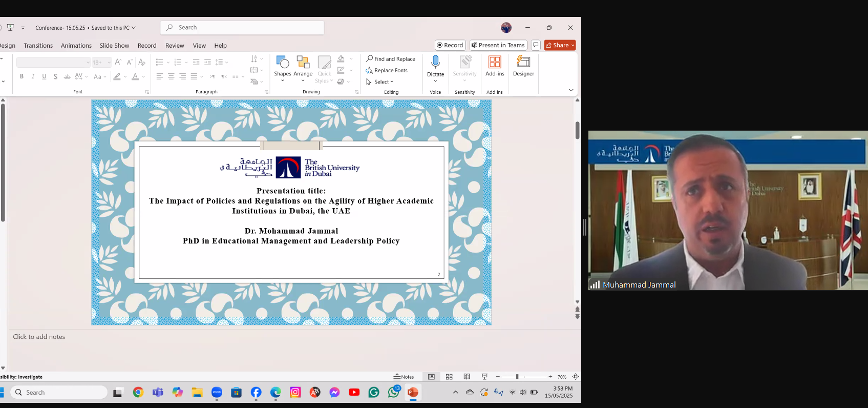The height and width of the screenshot is (408, 868).
Task: Switch to the Slide Show tab
Action: click(114, 46)
